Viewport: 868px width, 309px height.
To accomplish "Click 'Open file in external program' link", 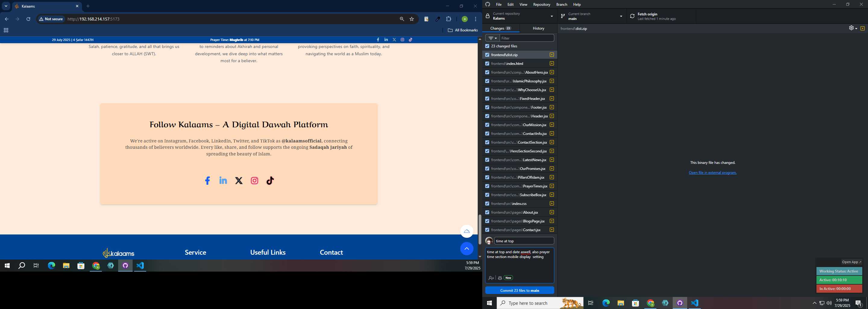I will tap(712, 173).
